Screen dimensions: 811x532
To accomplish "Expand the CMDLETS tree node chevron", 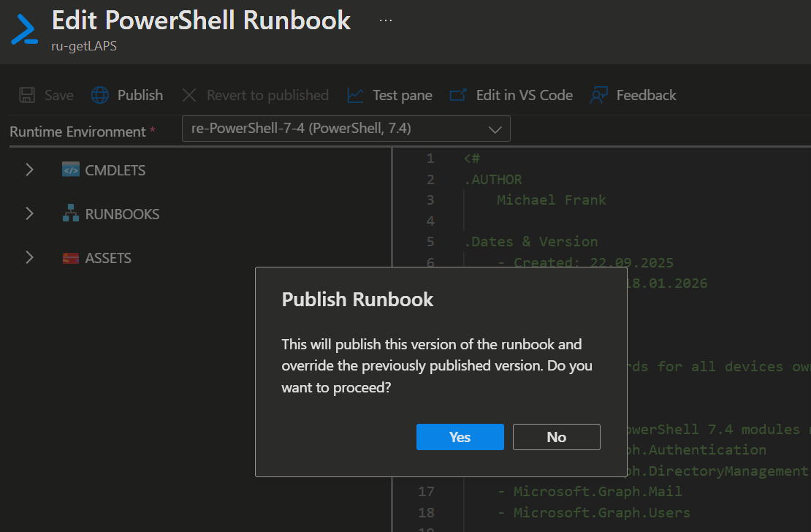I will point(29,170).
